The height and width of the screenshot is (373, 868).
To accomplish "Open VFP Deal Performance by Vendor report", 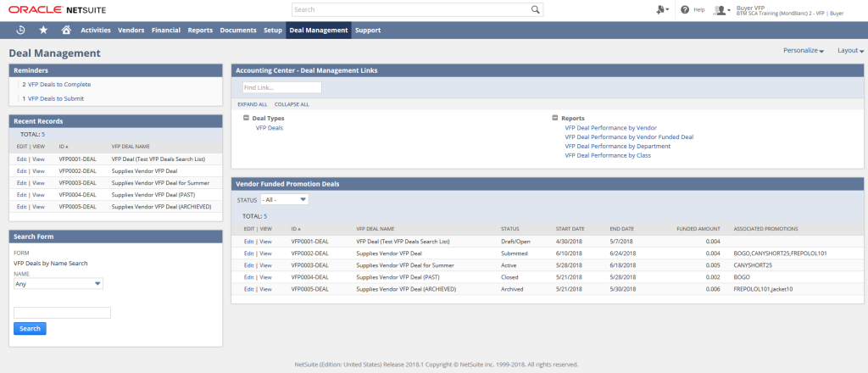I will click(610, 128).
